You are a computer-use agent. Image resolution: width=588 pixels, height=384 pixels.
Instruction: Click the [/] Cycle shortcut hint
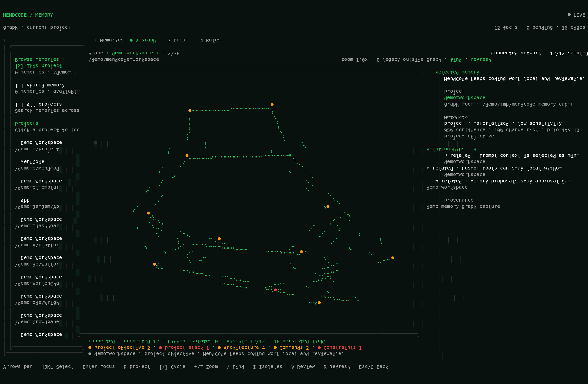point(172,367)
